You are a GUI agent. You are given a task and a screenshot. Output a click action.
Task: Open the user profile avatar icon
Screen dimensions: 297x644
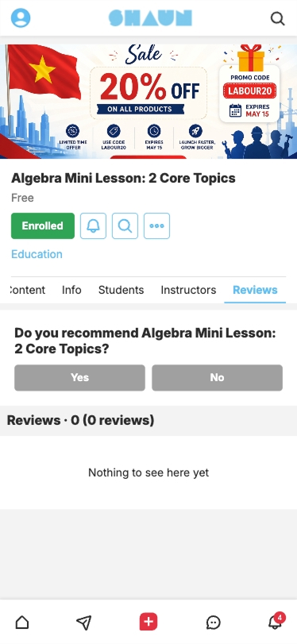click(x=21, y=18)
